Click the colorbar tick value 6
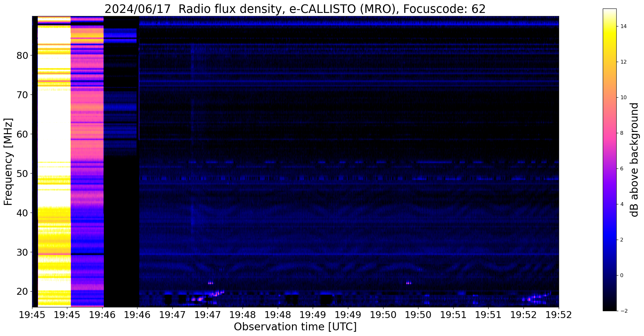The height and width of the screenshot is (336, 644). (621, 169)
